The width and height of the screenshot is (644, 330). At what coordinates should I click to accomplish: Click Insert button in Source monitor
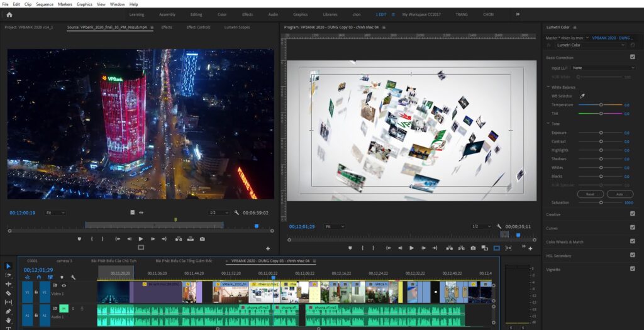(179, 239)
